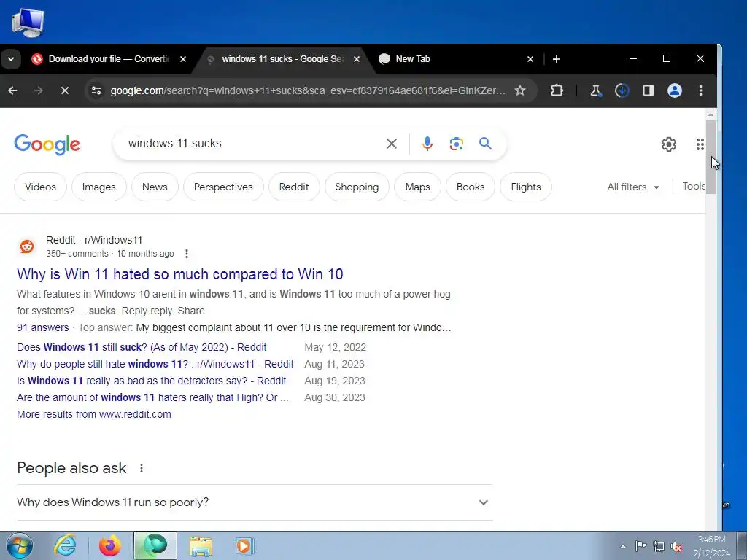Open Chrome Labs flask icon
The height and width of the screenshot is (560, 747).
coord(595,90)
